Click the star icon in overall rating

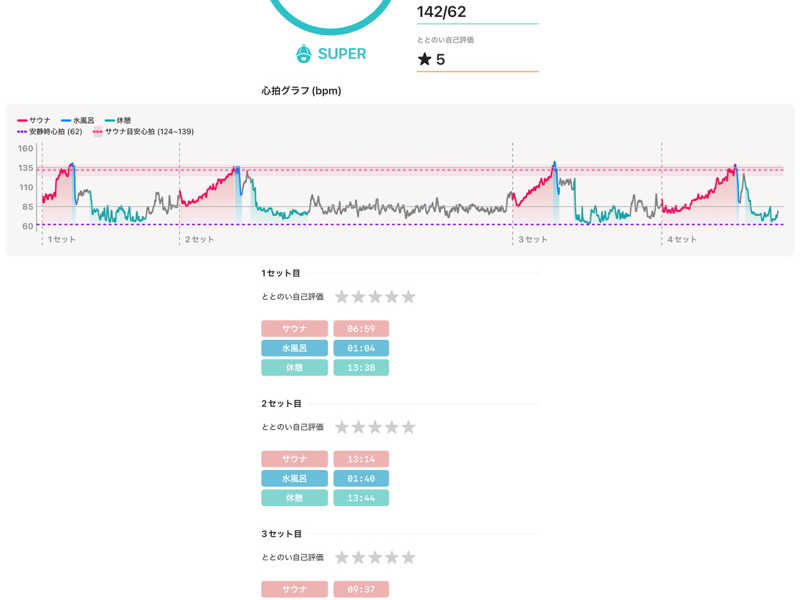(424, 60)
